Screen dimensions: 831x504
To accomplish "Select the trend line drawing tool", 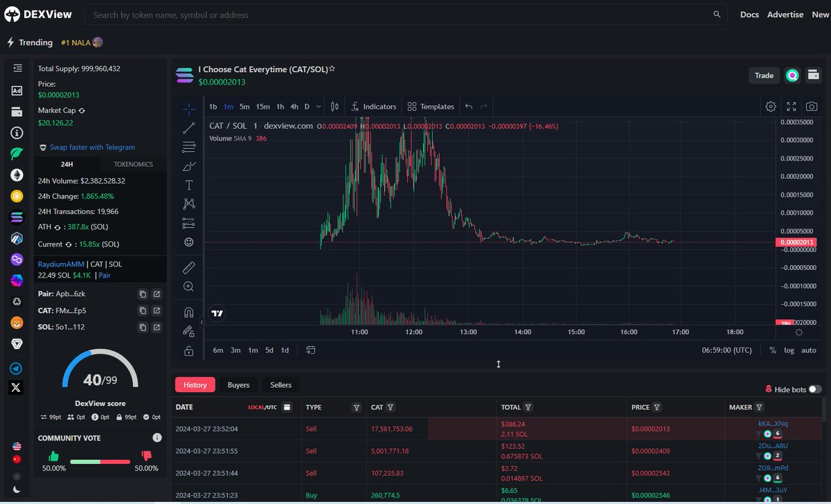I will (188, 128).
